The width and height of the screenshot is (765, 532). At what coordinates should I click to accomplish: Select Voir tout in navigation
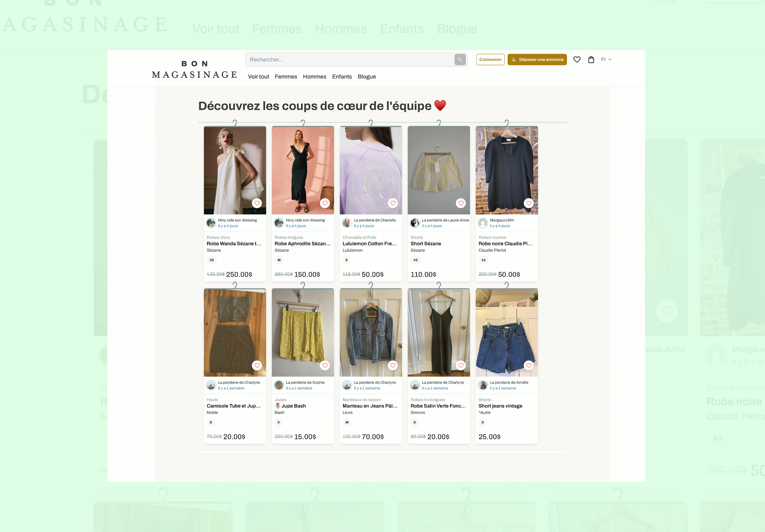tap(258, 77)
